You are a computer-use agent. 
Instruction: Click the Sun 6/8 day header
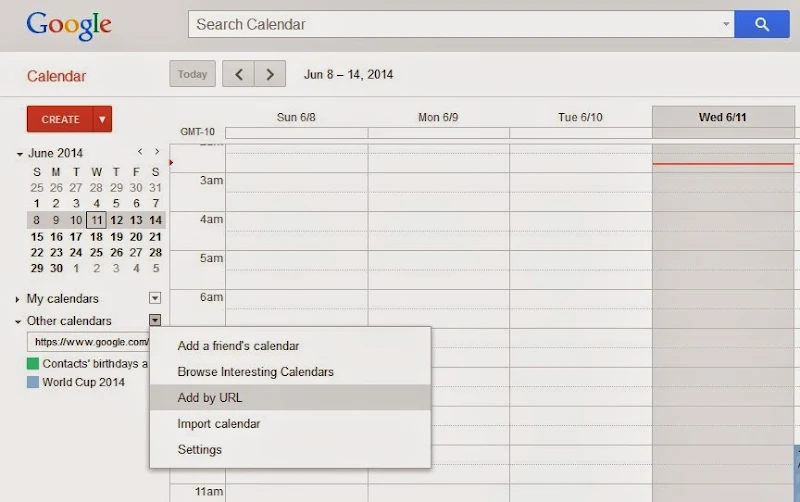click(x=296, y=117)
